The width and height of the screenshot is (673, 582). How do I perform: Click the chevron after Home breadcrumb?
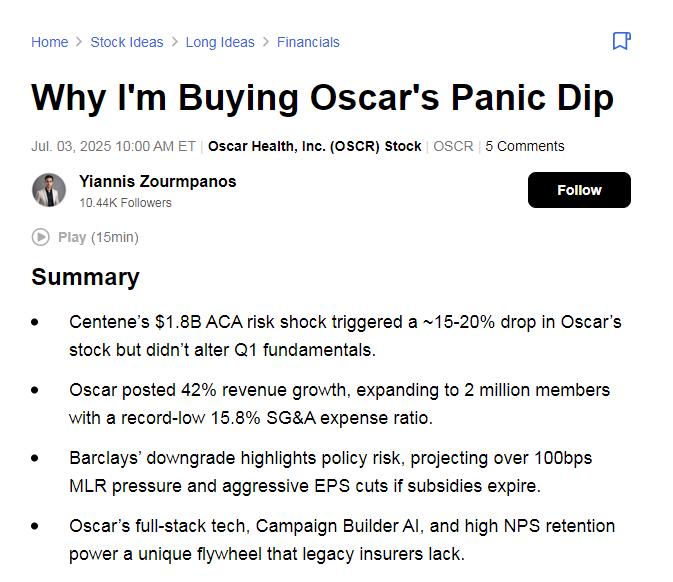79,42
